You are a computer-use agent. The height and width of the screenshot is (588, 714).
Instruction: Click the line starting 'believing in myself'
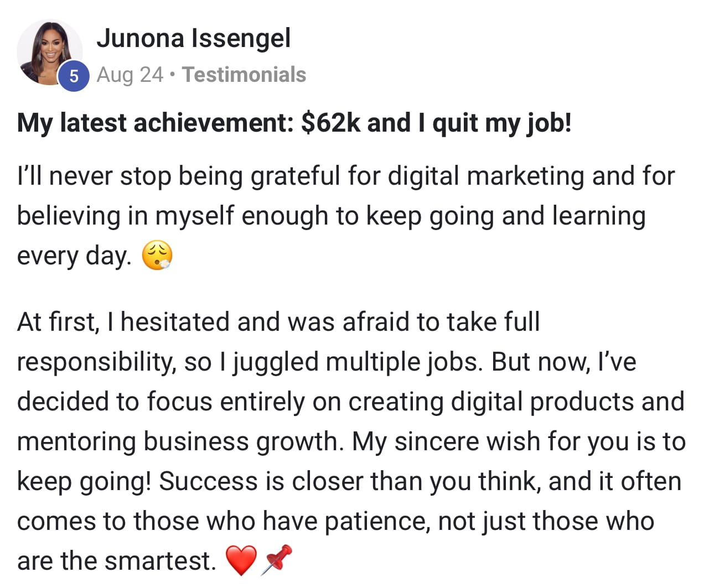pos(331,216)
